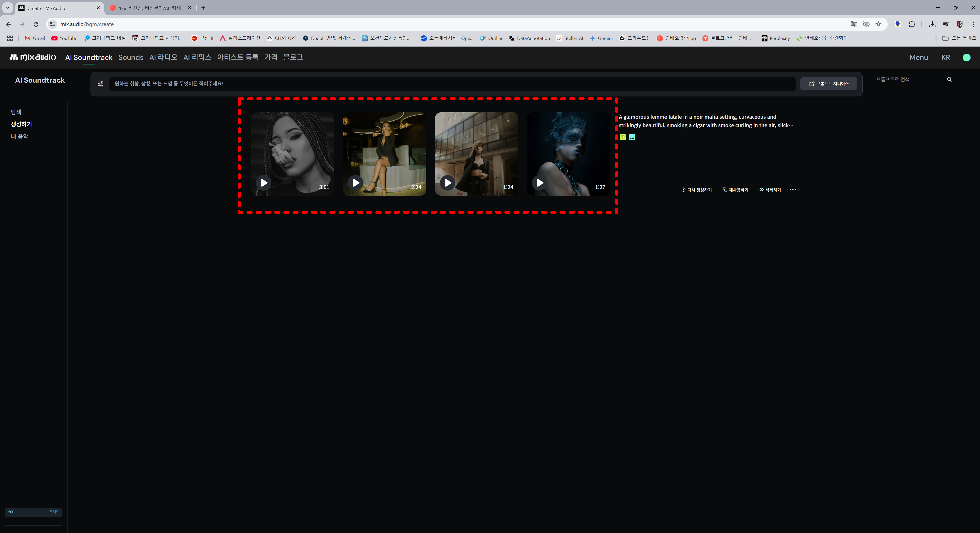Play the 3:01 track
The image size is (980, 533).
point(264,183)
